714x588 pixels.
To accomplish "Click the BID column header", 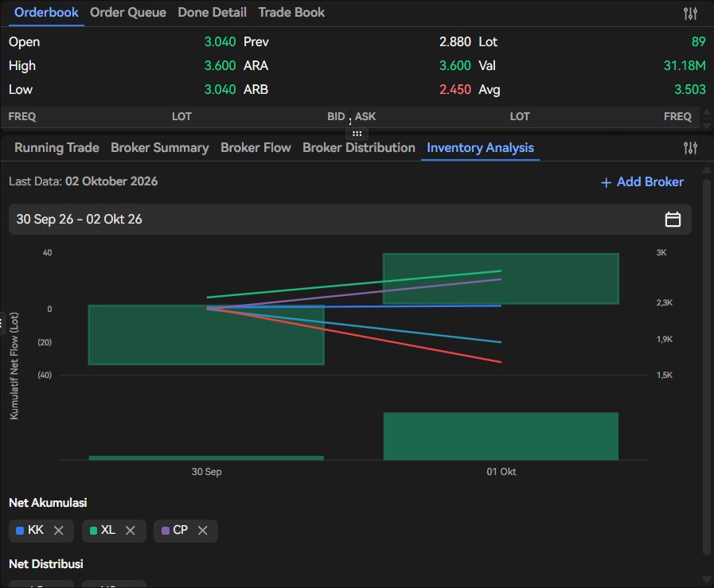I will (x=336, y=116).
